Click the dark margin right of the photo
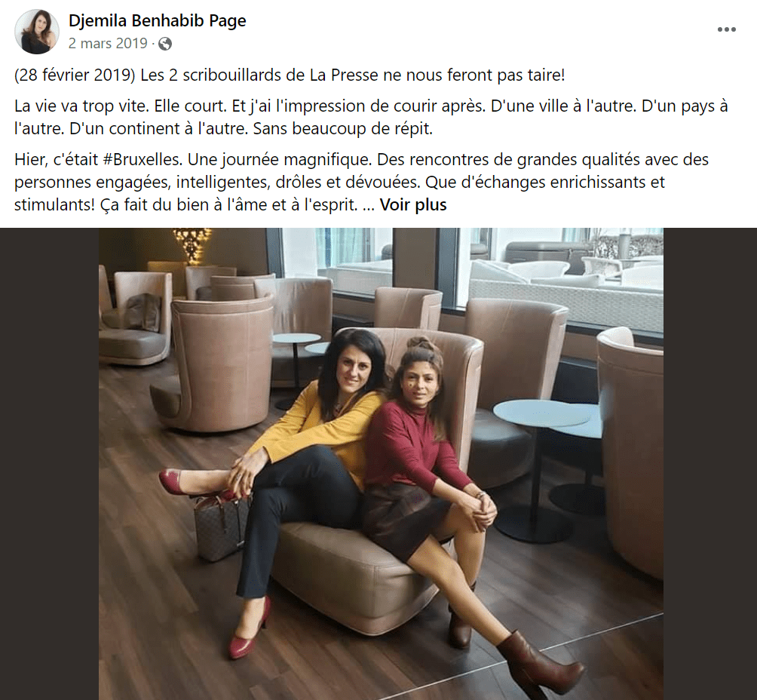757x700 pixels. pos(710,464)
